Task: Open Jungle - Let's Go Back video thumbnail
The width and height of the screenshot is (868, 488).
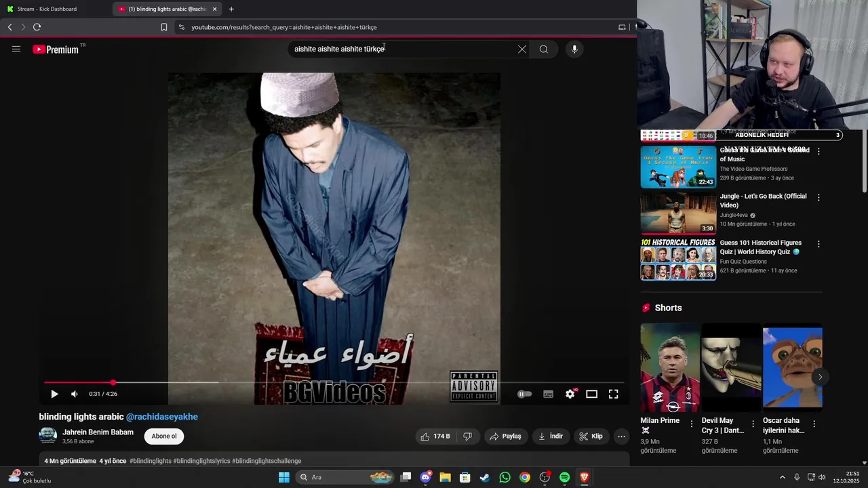Action: [x=678, y=213]
